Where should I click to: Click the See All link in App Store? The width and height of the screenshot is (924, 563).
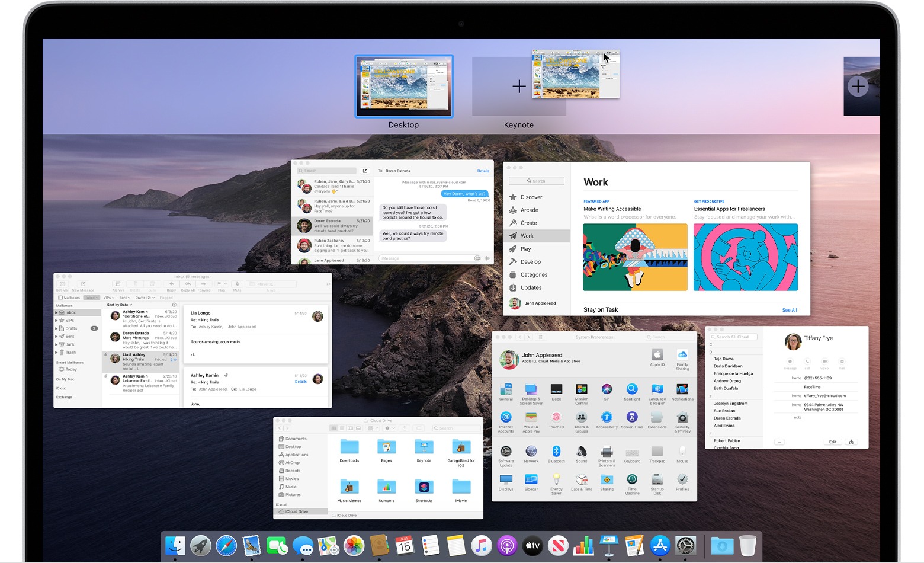click(x=790, y=309)
